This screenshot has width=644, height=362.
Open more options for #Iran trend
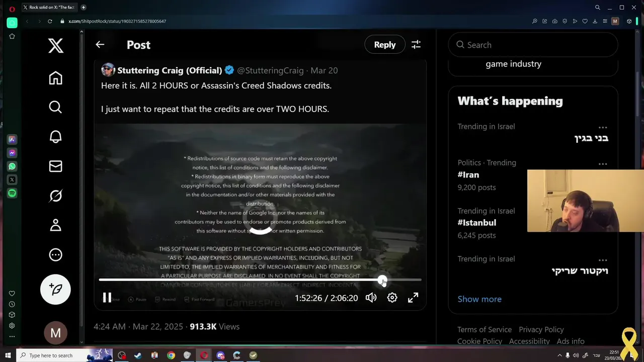[603, 164]
